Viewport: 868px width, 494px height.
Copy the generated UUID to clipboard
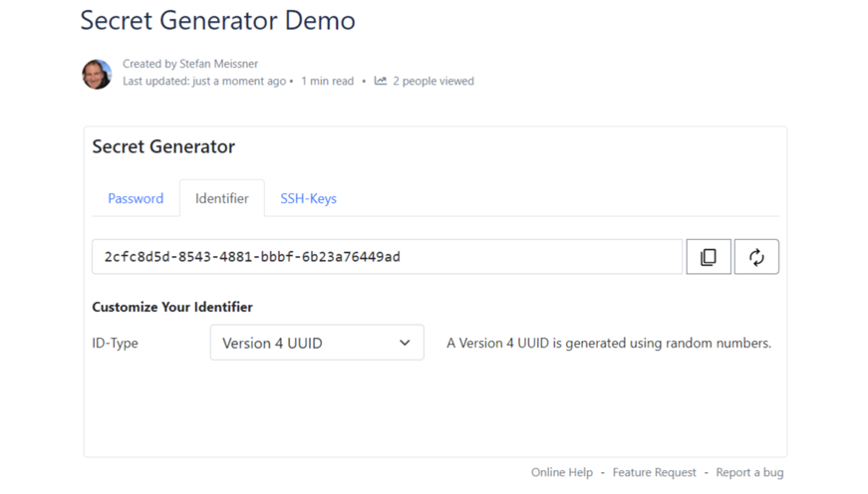pyautogui.click(x=709, y=257)
